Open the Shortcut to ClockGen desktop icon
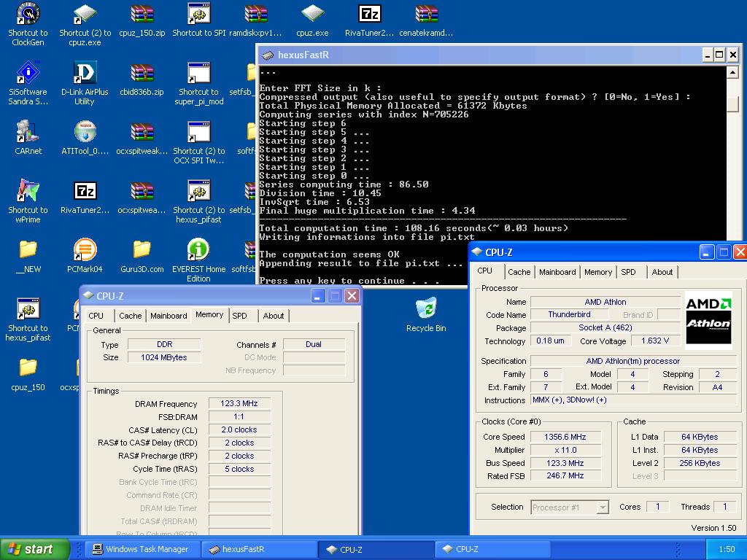 (28, 15)
